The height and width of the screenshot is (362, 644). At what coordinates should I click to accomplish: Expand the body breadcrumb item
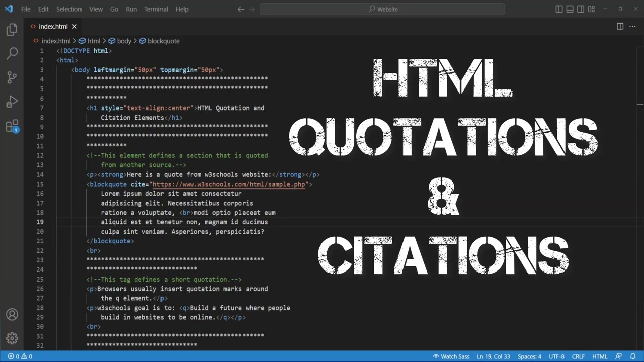pyautogui.click(x=120, y=41)
